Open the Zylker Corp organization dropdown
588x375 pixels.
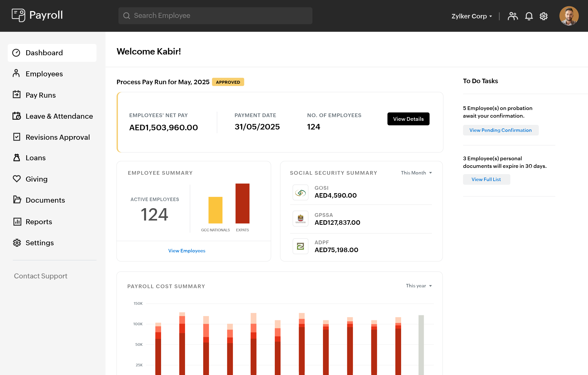[472, 16]
